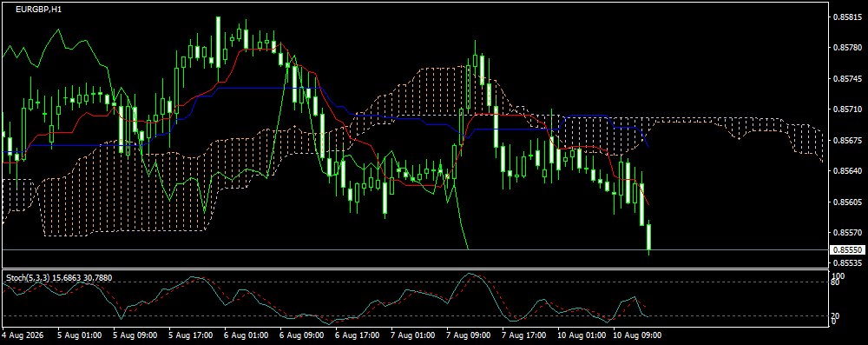Click the 6 Aug 09:00 time label
The height and width of the screenshot is (345, 868).
(x=302, y=335)
